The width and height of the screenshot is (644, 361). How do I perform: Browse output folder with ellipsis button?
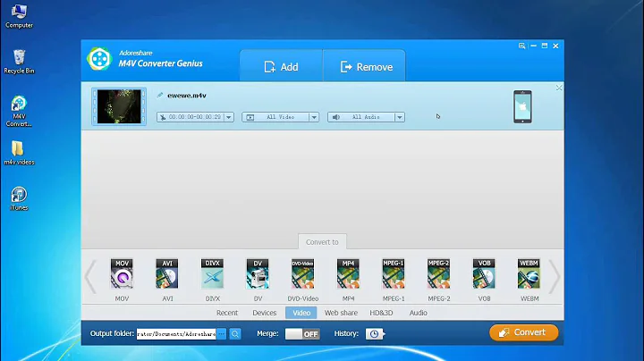click(222, 334)
